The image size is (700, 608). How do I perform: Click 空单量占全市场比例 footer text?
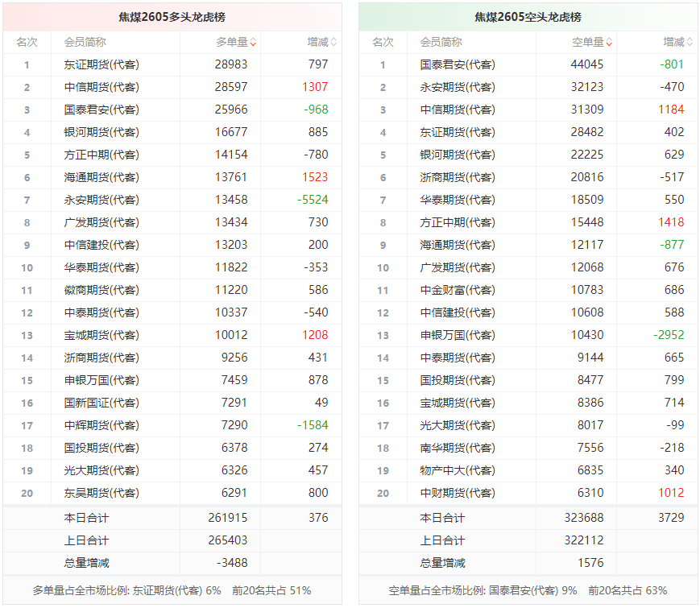coord(528,590)
